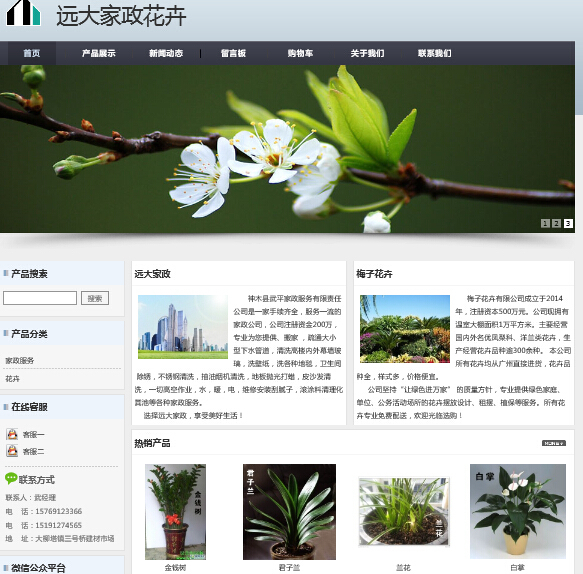Open the QQ icon for 客服二
This screenshot has height=574, width=583.
point(12,451)
